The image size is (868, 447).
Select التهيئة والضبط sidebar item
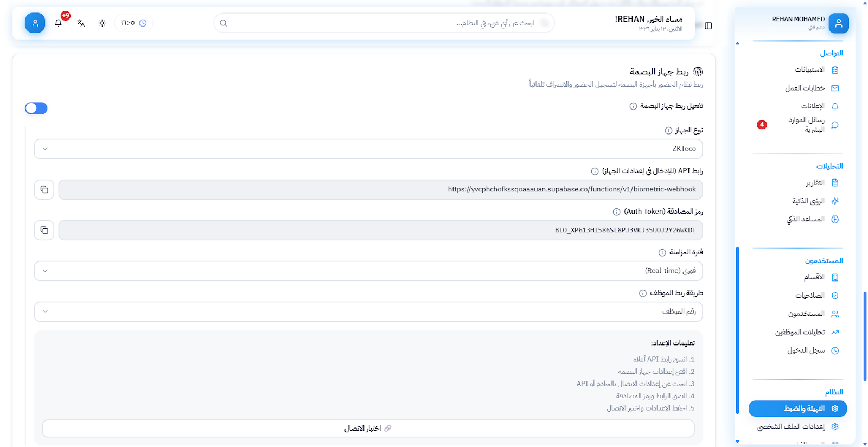coord(797,408)
